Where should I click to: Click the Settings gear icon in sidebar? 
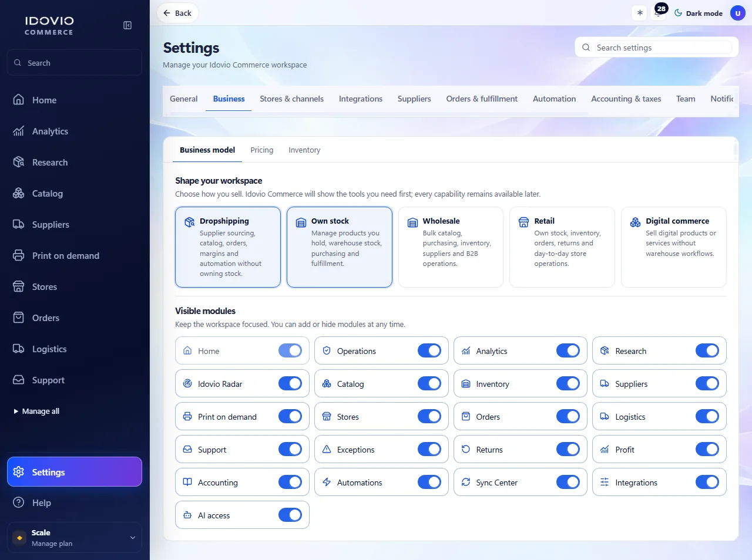[19, 472]
